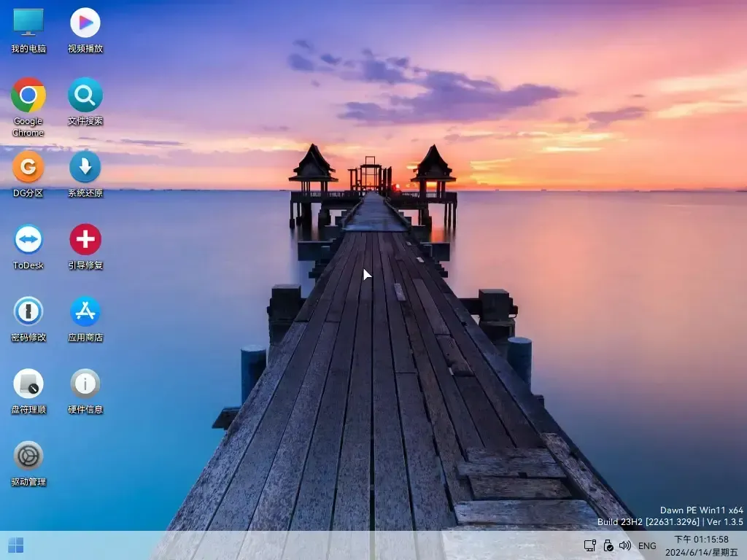Start the 文件搜索 file search tool
747x560 pixels.
pos(85,97)
